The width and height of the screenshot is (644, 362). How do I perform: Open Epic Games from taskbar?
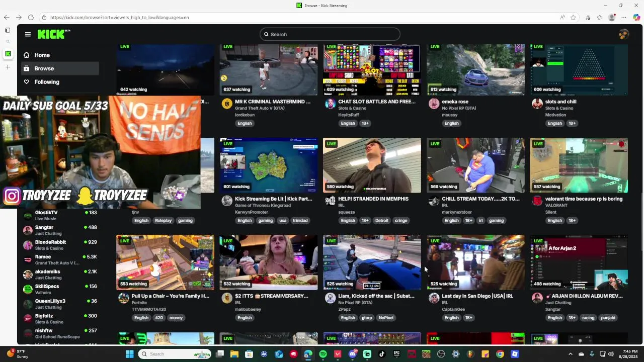pos(397,354)
